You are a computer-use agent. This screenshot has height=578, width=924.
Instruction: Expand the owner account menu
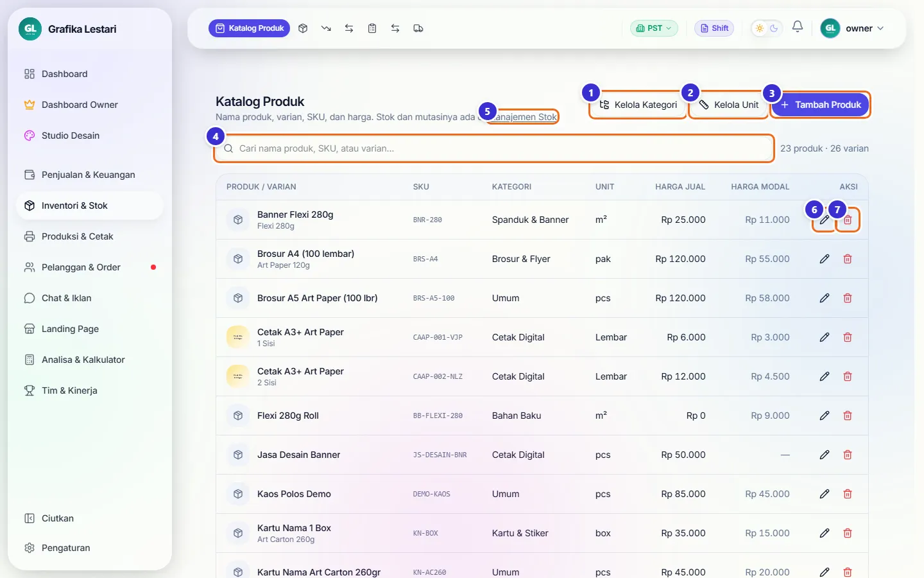point(852,28)
